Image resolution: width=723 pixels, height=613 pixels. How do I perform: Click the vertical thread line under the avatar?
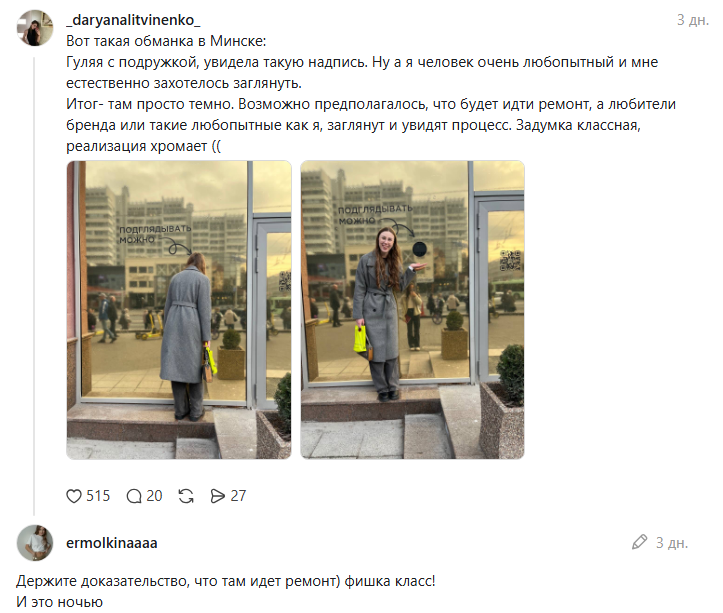(x=34, y=286)
